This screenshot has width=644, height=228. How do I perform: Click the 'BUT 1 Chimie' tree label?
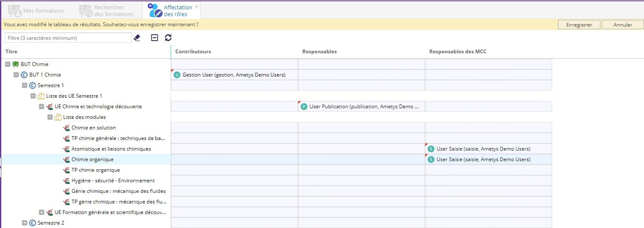pos(45,75)
